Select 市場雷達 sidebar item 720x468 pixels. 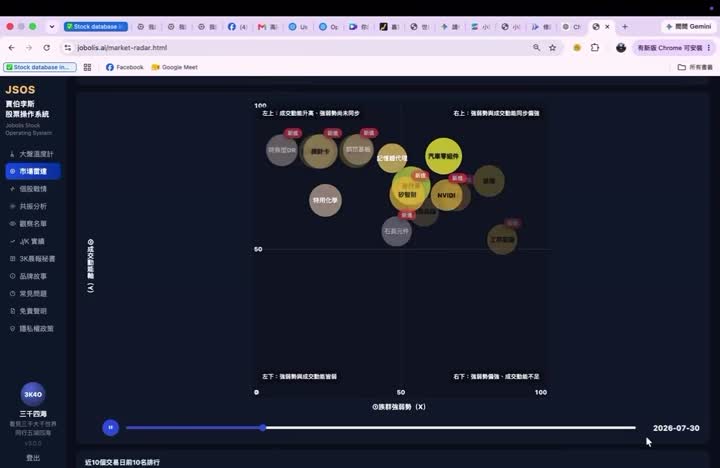tap(33, 171)
